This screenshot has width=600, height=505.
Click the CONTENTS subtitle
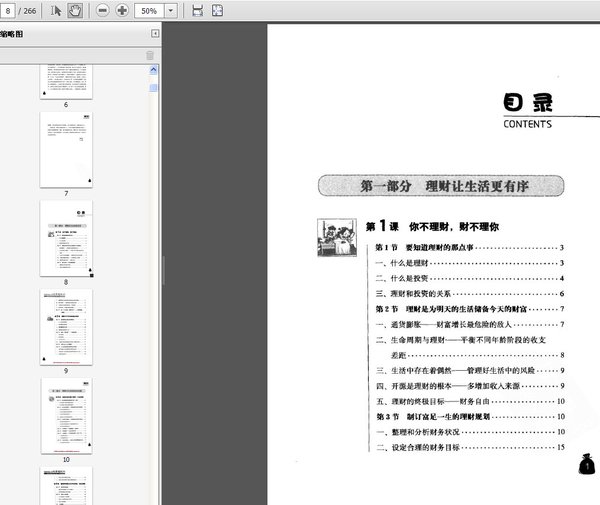[x=527, y=124]
